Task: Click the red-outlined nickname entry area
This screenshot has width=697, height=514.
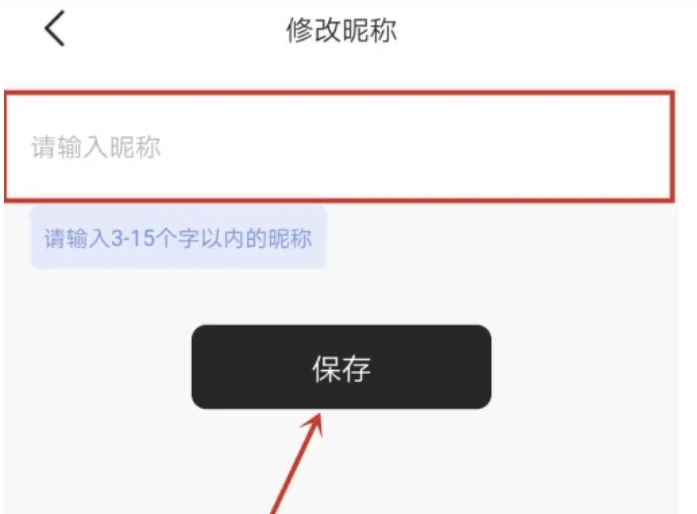Action: pyautogui.click(x=340, y=147)
